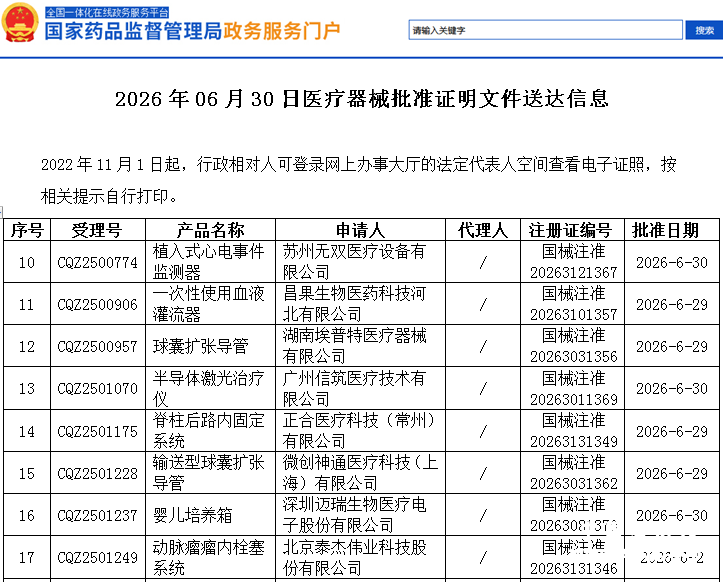Viewport: 724px width, 582px height.
Task: Select acceptance number CQZ2501249
Action: pyautogui.click(x=97, y=558)
